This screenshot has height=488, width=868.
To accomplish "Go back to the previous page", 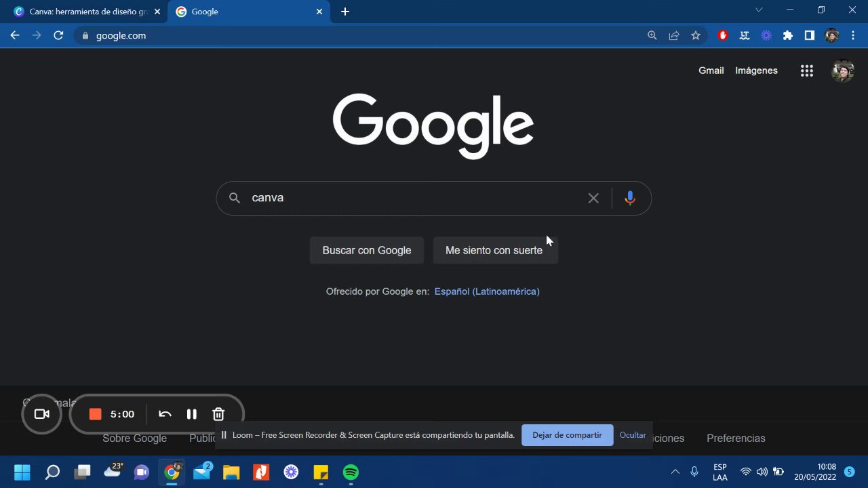I will [15, 35].
